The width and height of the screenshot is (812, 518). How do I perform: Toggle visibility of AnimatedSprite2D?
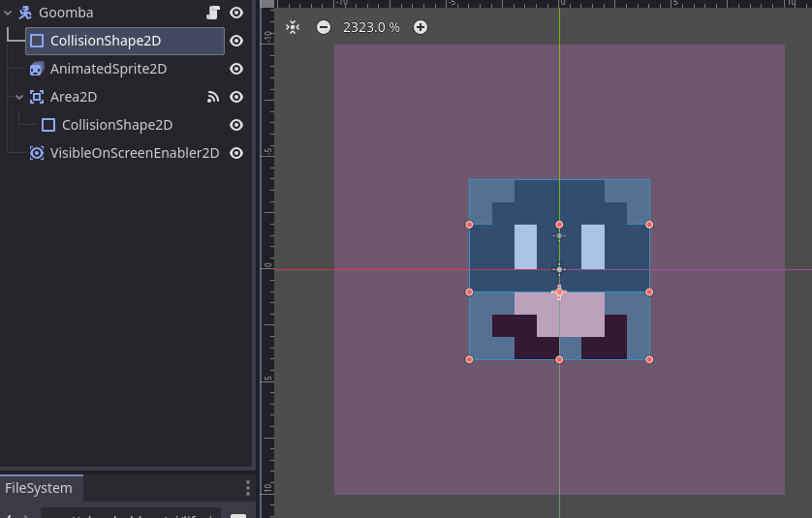(x=236, y=69)
